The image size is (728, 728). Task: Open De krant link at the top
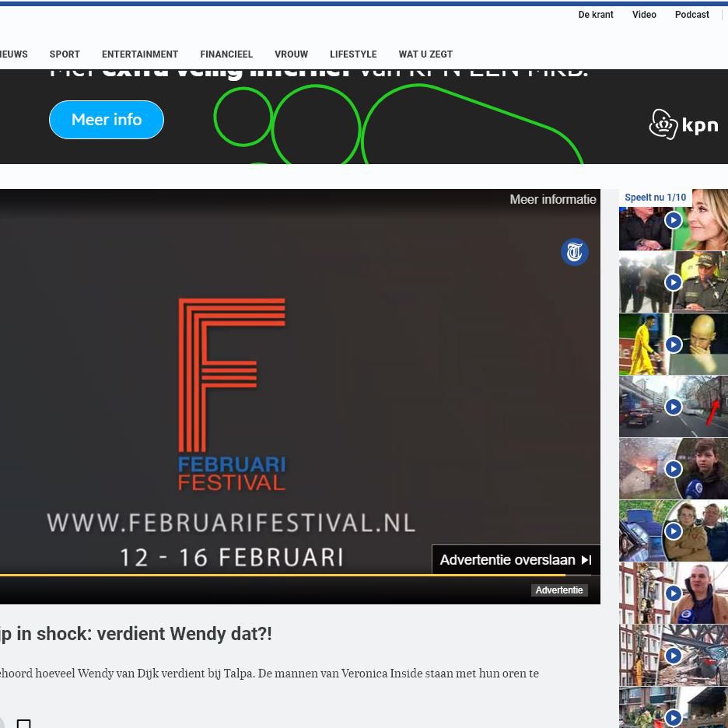pyautogui.click(x=596, y=15)
